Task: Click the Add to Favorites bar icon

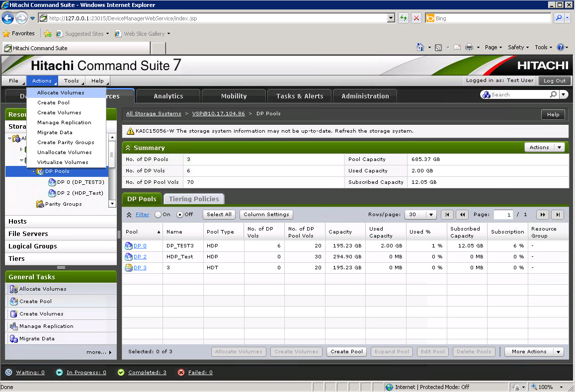Action: tap(48, 34)
